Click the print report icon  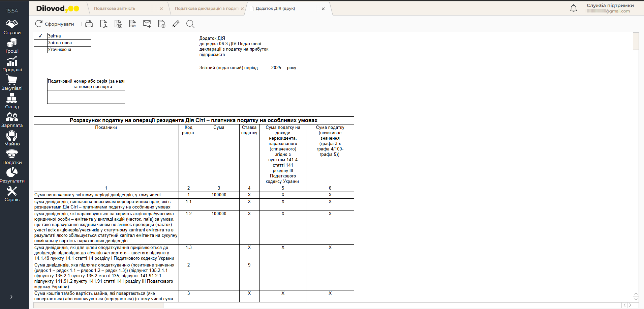(x=89, y=24)
